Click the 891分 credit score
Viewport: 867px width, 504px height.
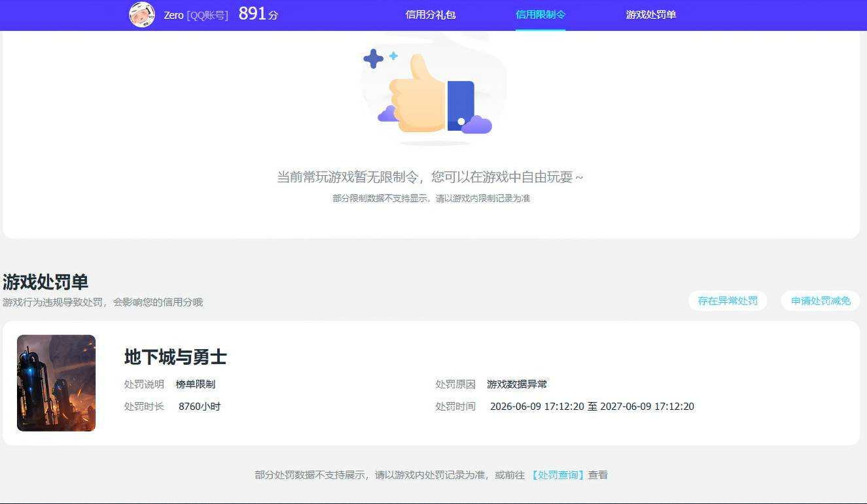pos(258,14)
